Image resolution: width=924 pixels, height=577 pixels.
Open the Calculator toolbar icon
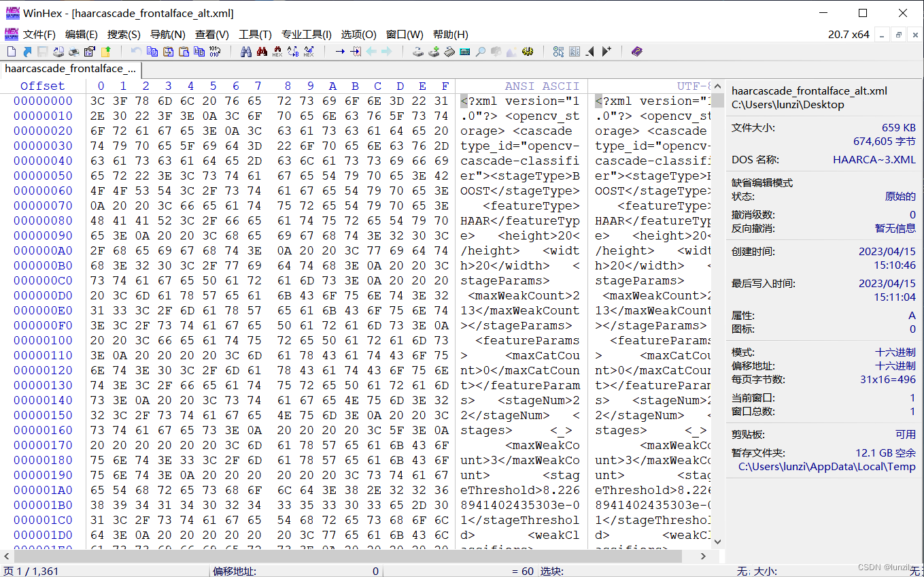tap(465, 52)
